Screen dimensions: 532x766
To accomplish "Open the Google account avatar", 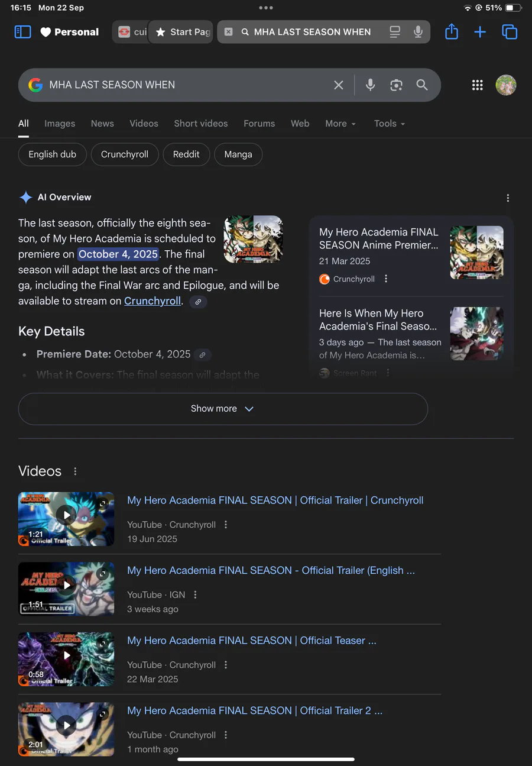I will click(506, 85).
